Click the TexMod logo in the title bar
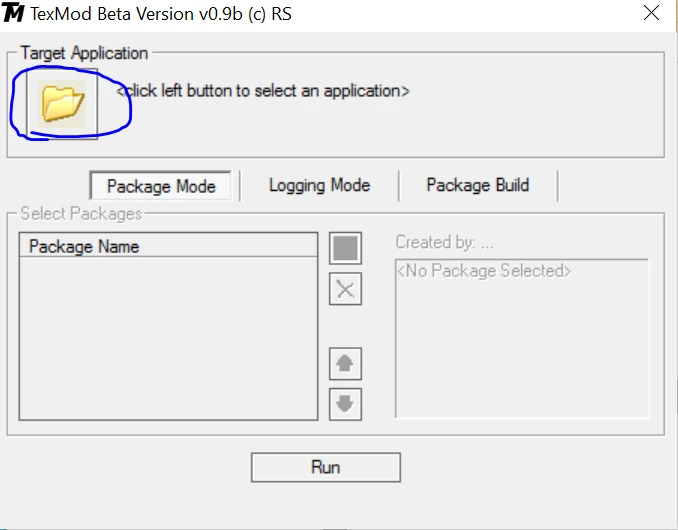This screenshot has height=530, width=678. tap(13, 14)
